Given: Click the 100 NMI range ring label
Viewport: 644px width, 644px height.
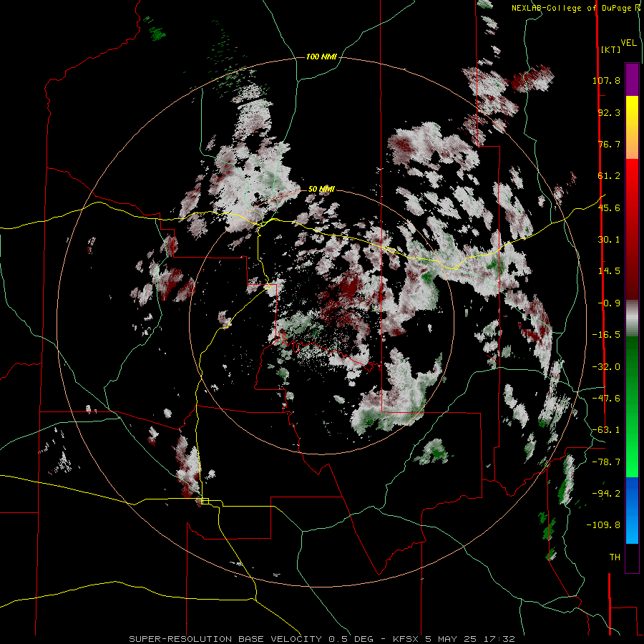Looking at the screenshot, I should (x=321, y=57).
